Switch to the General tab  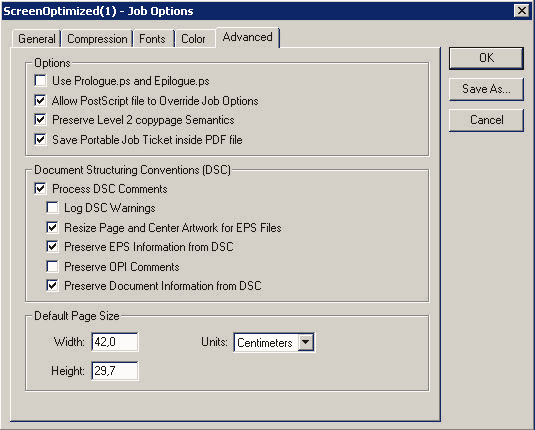(37, 39)
